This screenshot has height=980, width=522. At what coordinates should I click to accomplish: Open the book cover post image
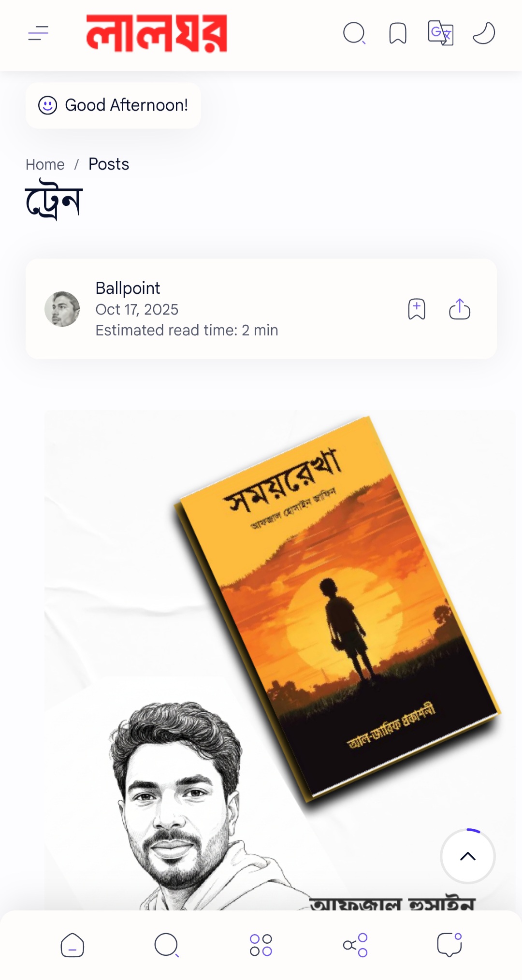coord(280,660)
